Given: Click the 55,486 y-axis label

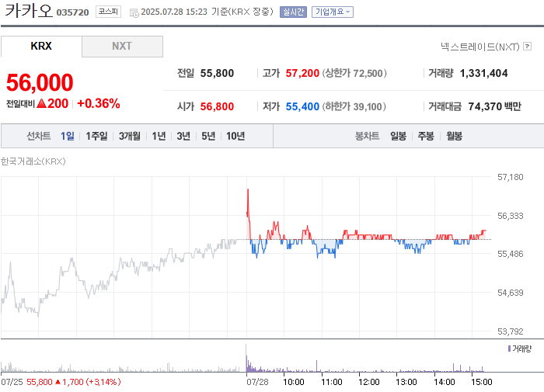Looking at the screenshot, I should coord(510,254).
